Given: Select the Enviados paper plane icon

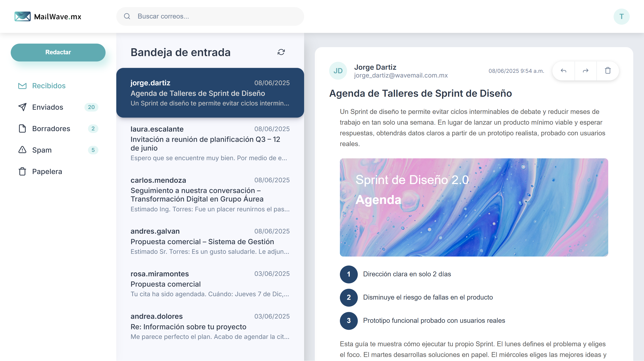Looking at the screenshot, I should coord(22,107).
